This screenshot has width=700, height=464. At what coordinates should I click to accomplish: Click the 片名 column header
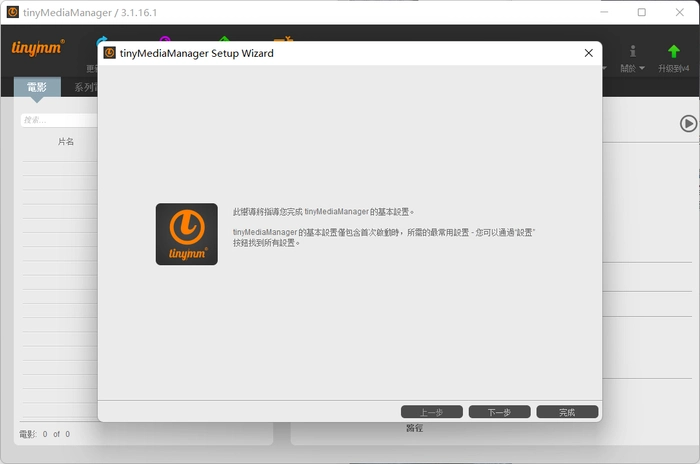pyautogui.click(x=66, y=142)
